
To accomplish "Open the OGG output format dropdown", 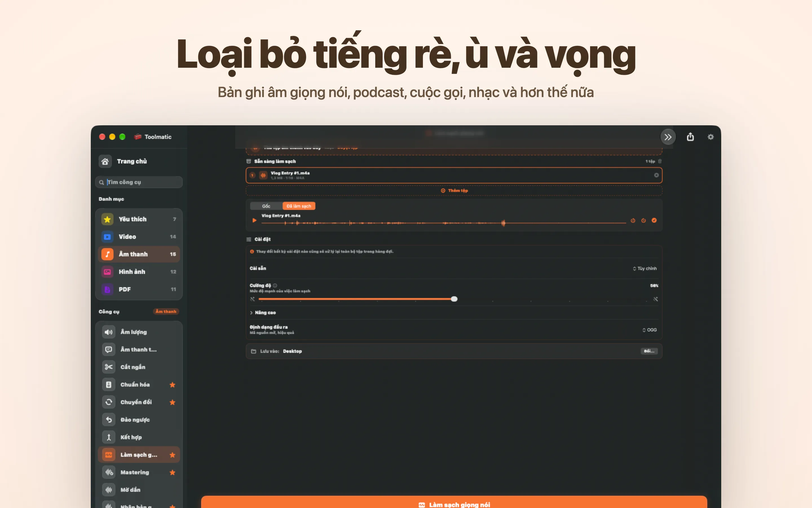I will pyautogui.click(x=649, y=330).
